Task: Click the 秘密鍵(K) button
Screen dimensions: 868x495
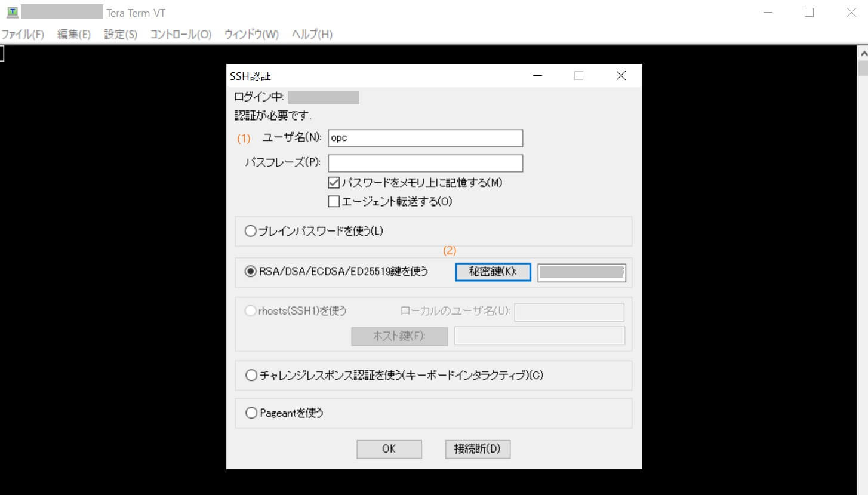Action: (493, 272)
